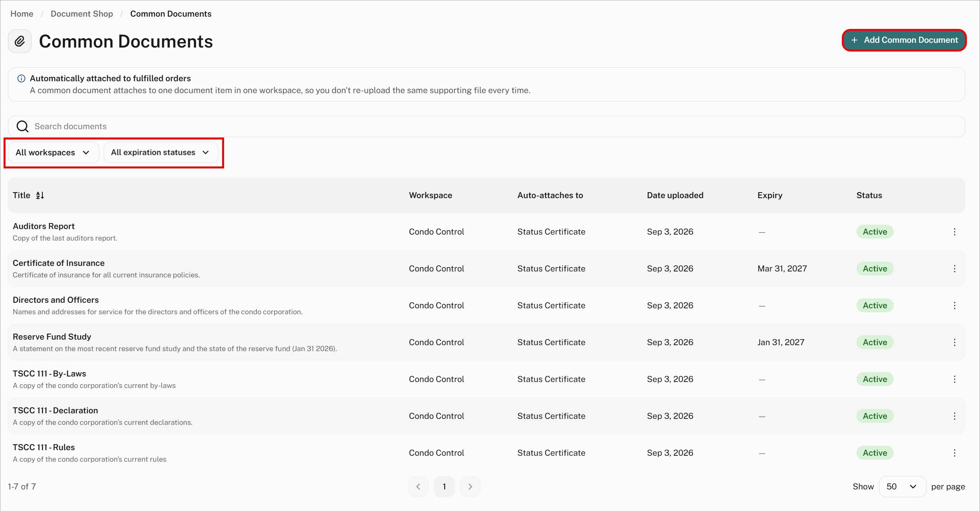Image resolution: width=980 pixels, height=512 pixels.
Task: Click the magnifier icon in search bar
Action: point(23,126)
